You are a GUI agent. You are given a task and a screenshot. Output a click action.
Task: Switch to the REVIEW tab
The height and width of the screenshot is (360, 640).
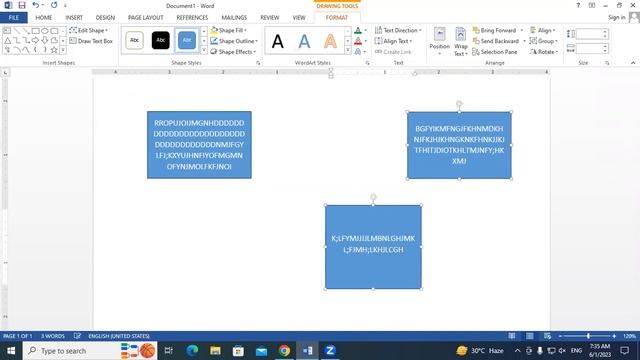point(269,18)
